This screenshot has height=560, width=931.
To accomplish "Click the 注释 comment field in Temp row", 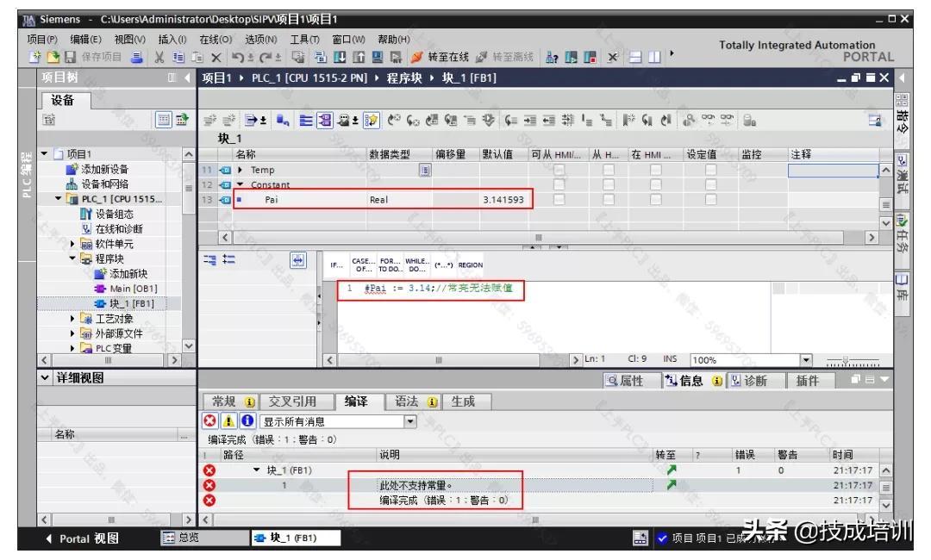I will tap(833, 171).
